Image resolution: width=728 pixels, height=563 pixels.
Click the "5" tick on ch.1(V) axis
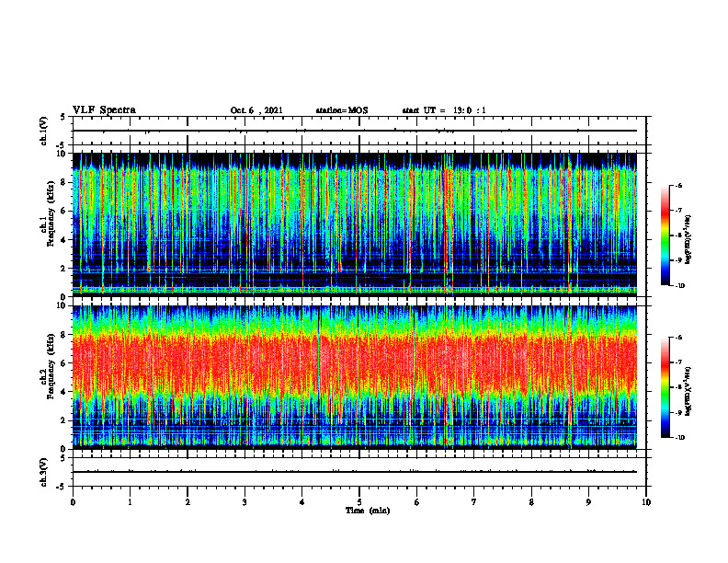(x=64, y=117)
